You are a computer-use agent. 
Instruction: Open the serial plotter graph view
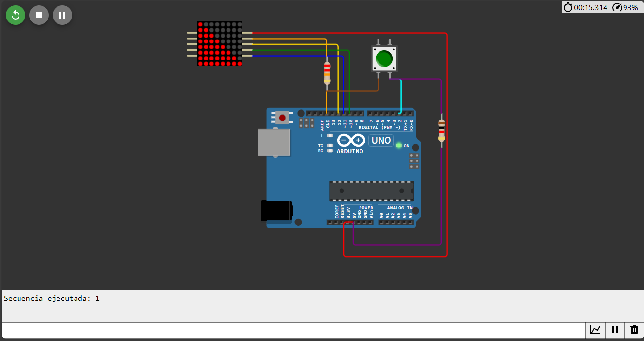tap(595, 330)
